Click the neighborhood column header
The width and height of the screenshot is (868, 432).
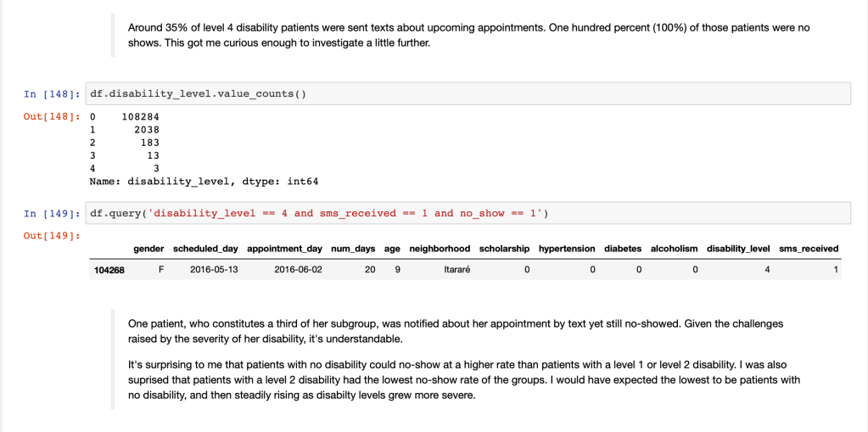coord(440,249)
